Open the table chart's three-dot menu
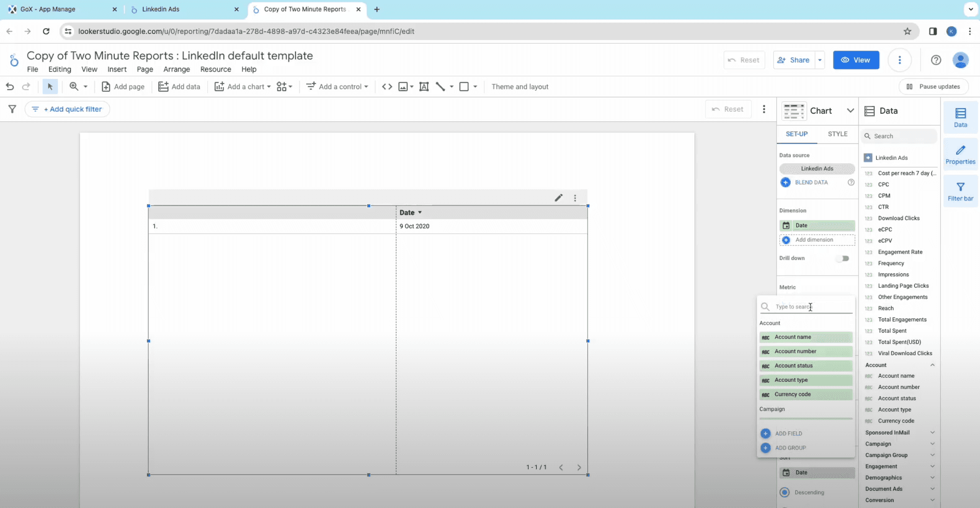The width and height of the screenshot is (980, 508). coord(575,198)
